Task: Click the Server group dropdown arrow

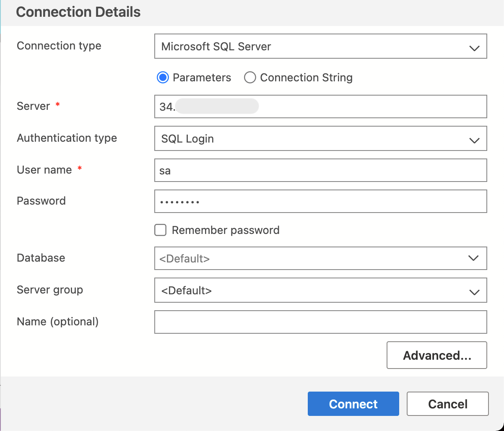Action: [474, 291]
